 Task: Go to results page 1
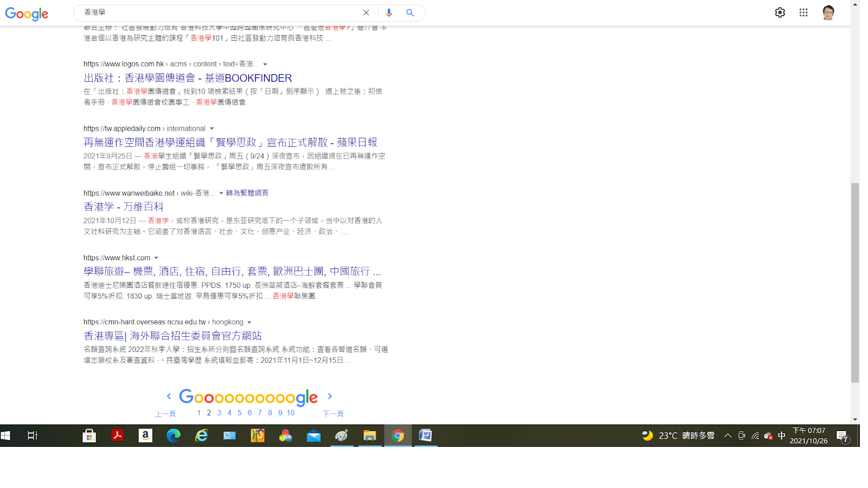pyautogui.click(x=199, y=413)
